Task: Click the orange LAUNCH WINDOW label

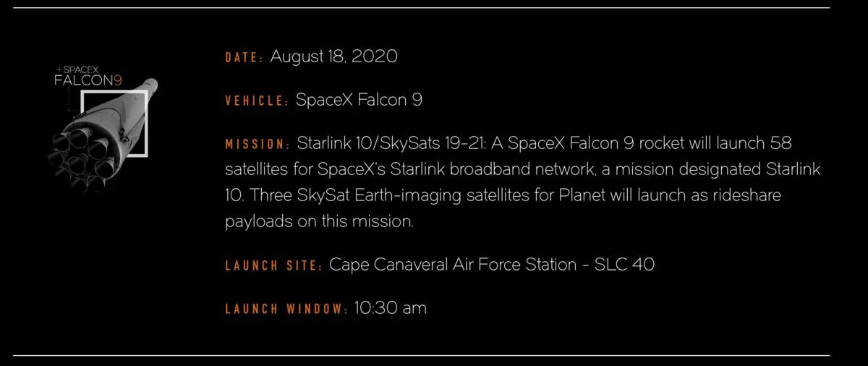Action: click(286, 310)
